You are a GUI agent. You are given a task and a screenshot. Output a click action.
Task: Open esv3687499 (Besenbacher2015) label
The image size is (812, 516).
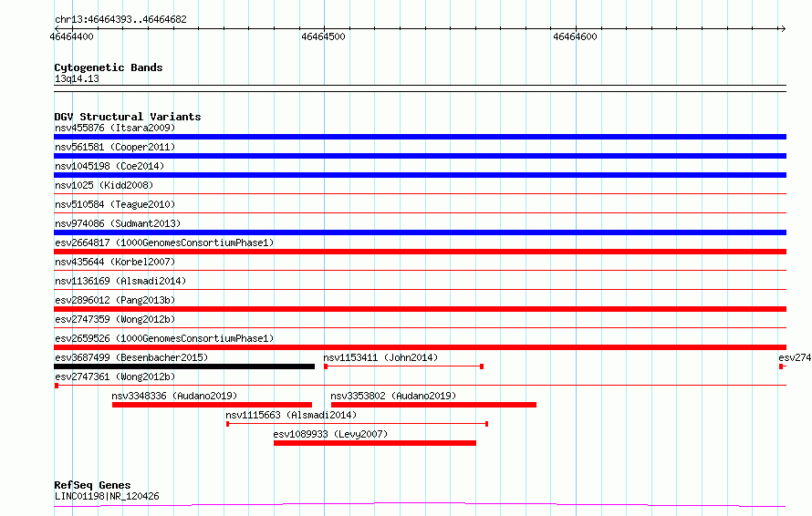131,357
